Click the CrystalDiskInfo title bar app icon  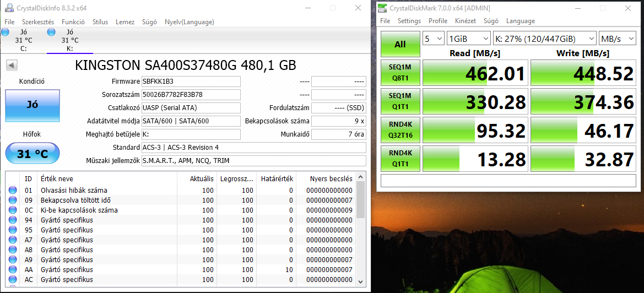point(9,8)
